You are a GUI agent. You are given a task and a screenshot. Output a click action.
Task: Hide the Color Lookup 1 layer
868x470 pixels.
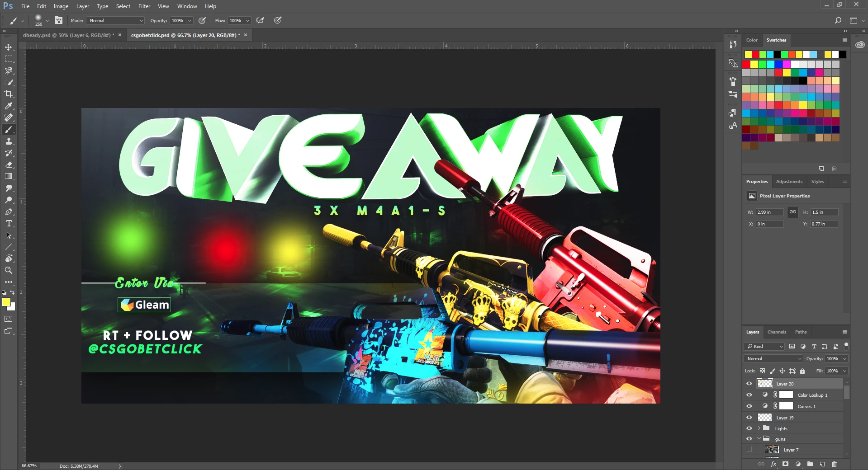(749, 395)
